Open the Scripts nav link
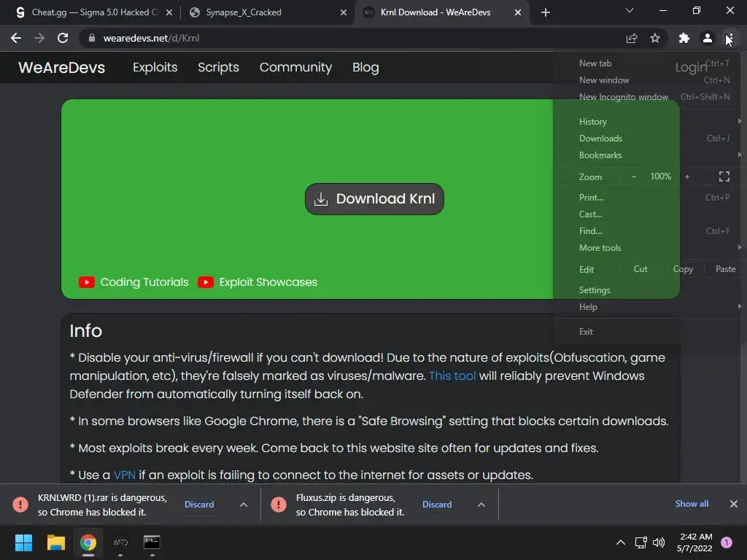This screenshot has width=747, height=560. click(x=218, y=67)
